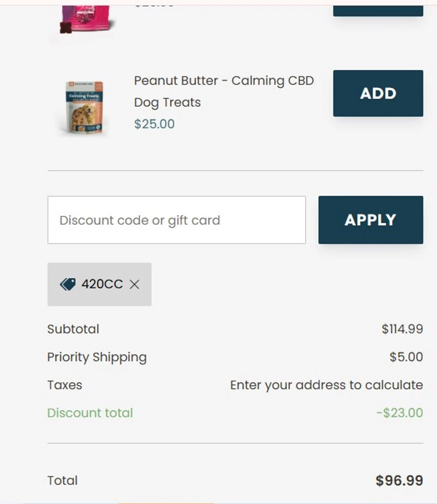Click the -$23.00 discount amount
This screenshot has width=437, height=504.
tap(399, 413)
